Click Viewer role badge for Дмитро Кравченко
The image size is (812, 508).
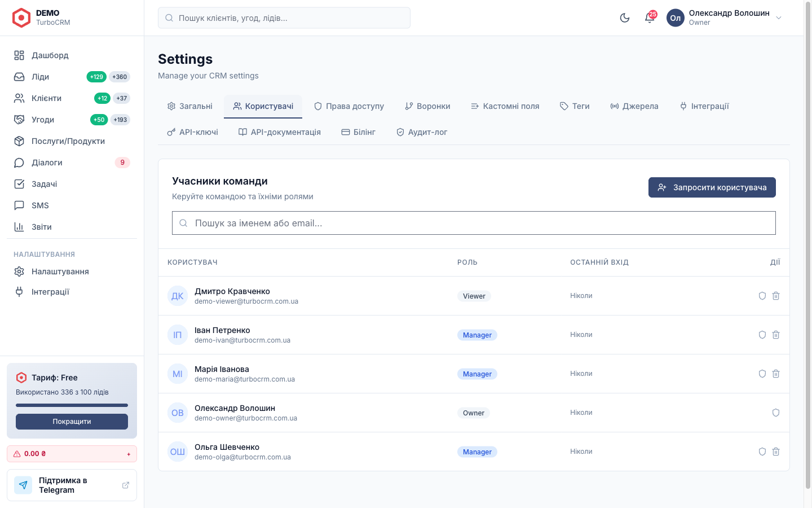coord(474,296)
